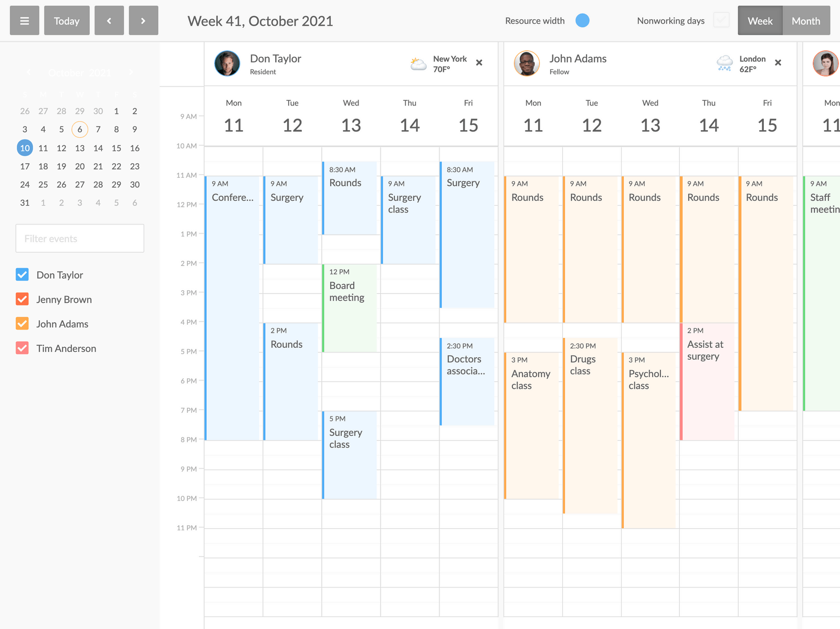Click the New York weather icon

pyautogui.click(x=418, y=64)
